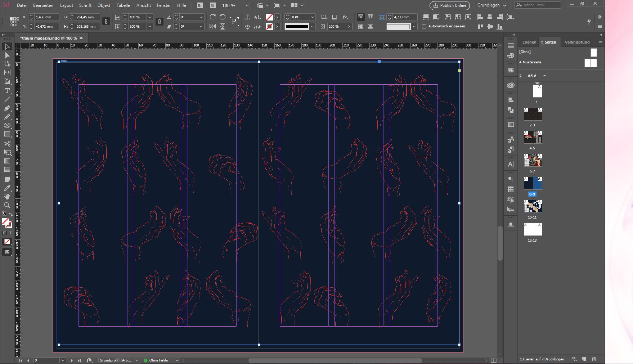Open the zoom level dropdown
The width and height of the screenshot is (633, 364).
[247, 5]
